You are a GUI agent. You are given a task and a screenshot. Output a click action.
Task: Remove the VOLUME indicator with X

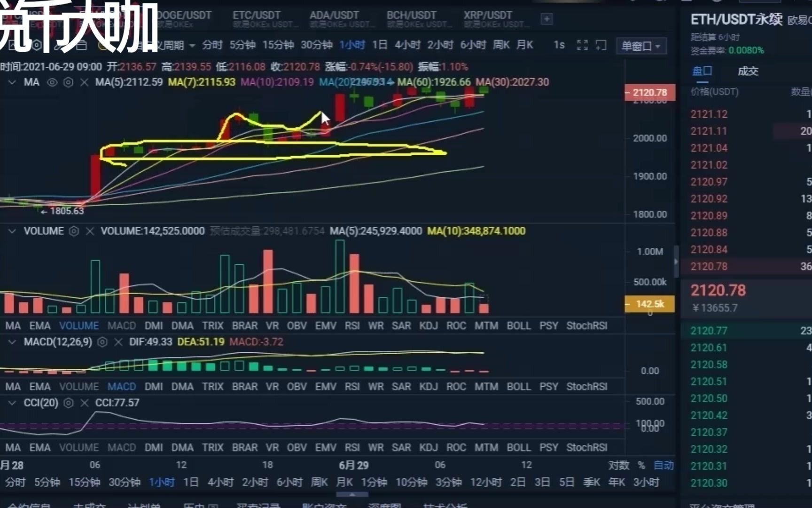90,231
